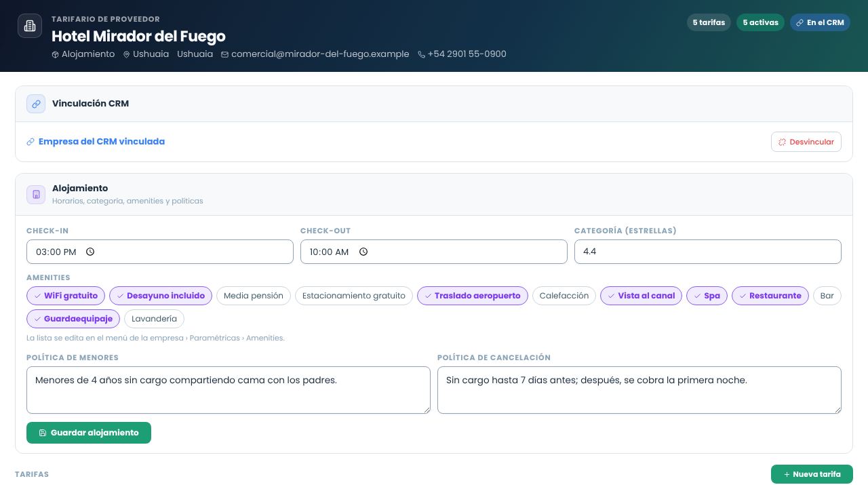The height and width of the screenshot is (485, 868).
Task: Toggle the Vista al canal amenity
Action: point(642,296)
